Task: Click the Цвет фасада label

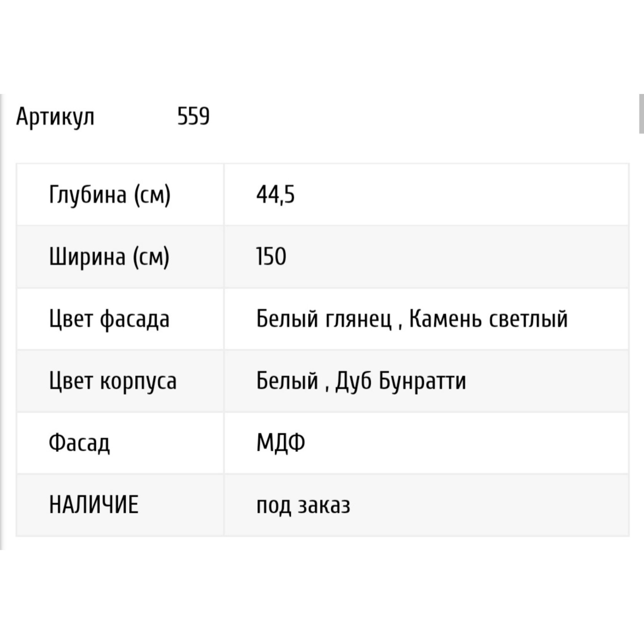Action: click(x=109, y=319)
